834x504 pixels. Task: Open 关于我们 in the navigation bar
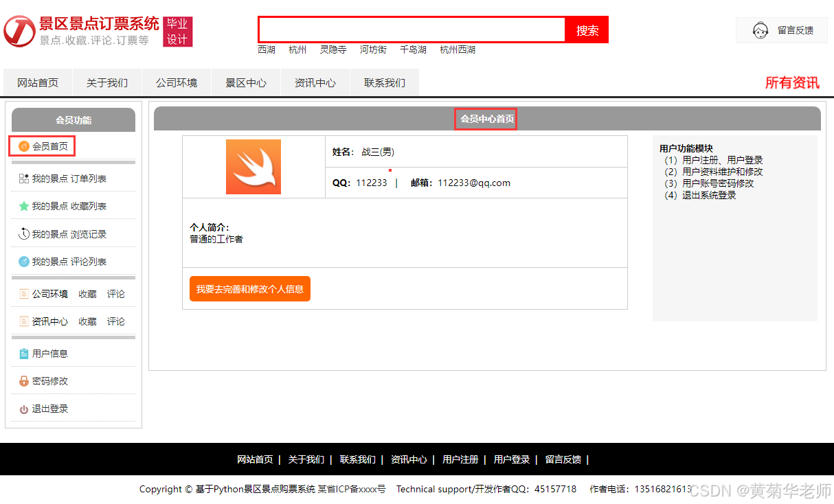(107, 82)
